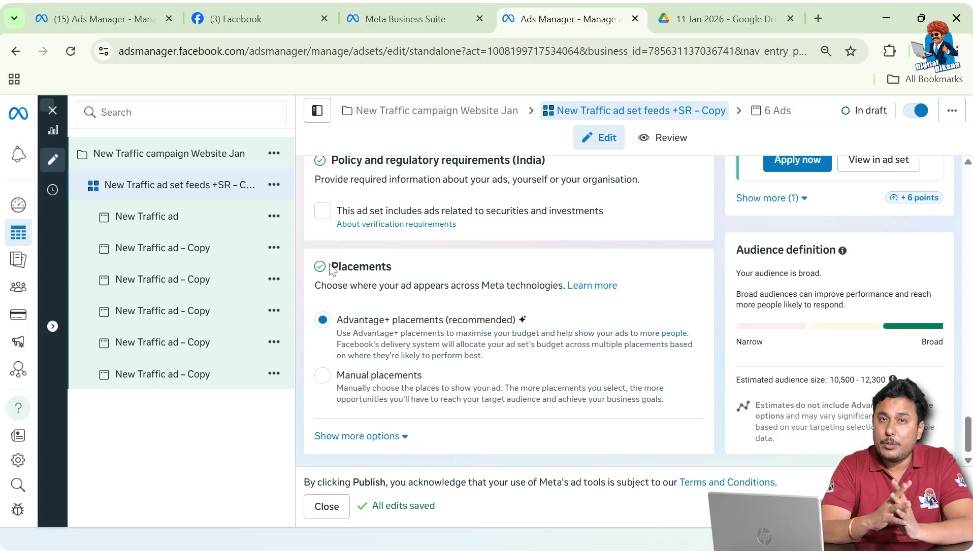This screenshot has height=552, width=973.
Task: Click the Apply now button
Action: click(797, 160)
